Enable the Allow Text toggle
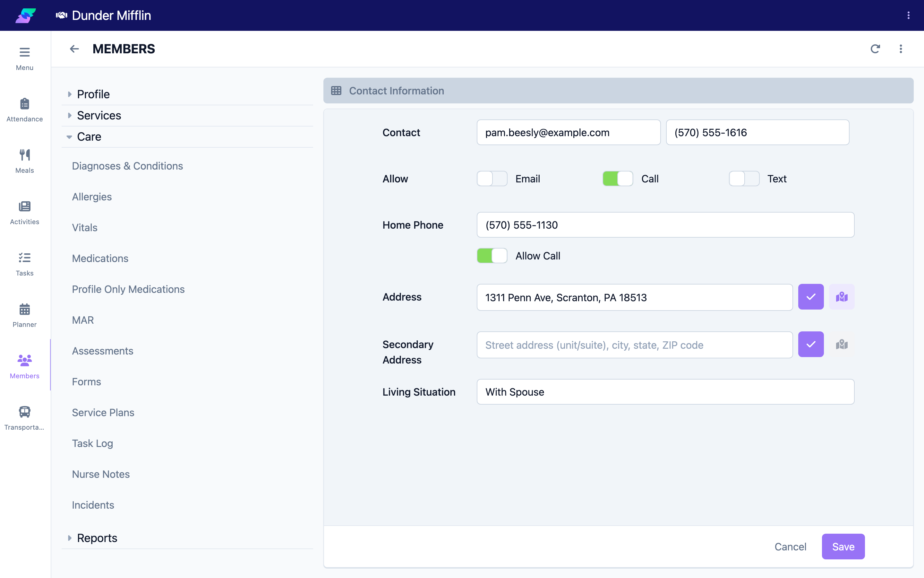 pyautogui.click(x=744, y=179)
